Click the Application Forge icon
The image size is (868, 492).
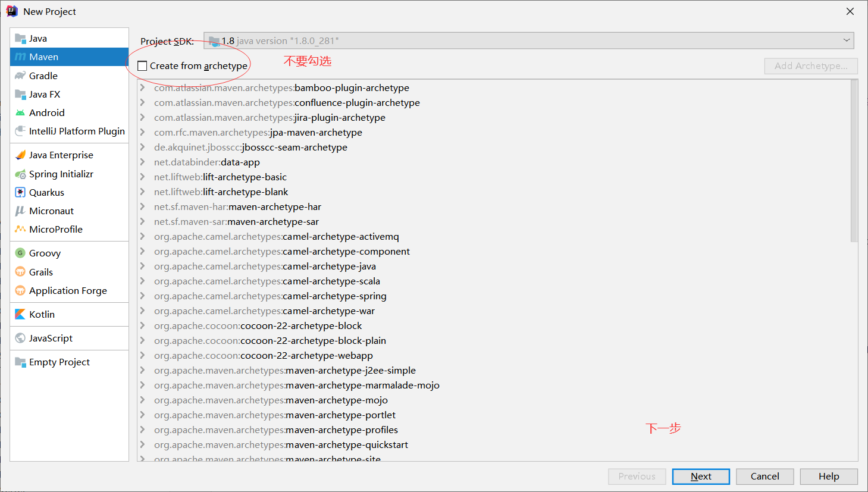click(x=20, y=290)
